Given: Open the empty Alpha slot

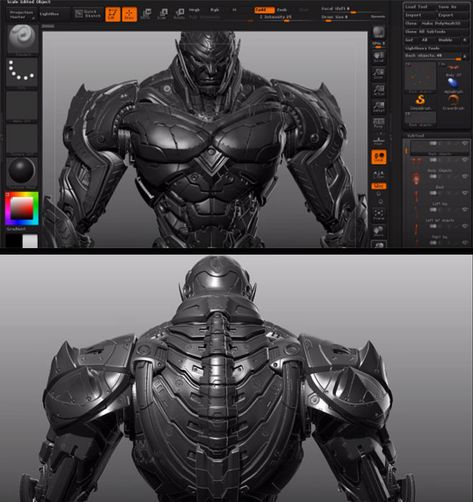Looking at the screenshot, I should pos(22,106).
